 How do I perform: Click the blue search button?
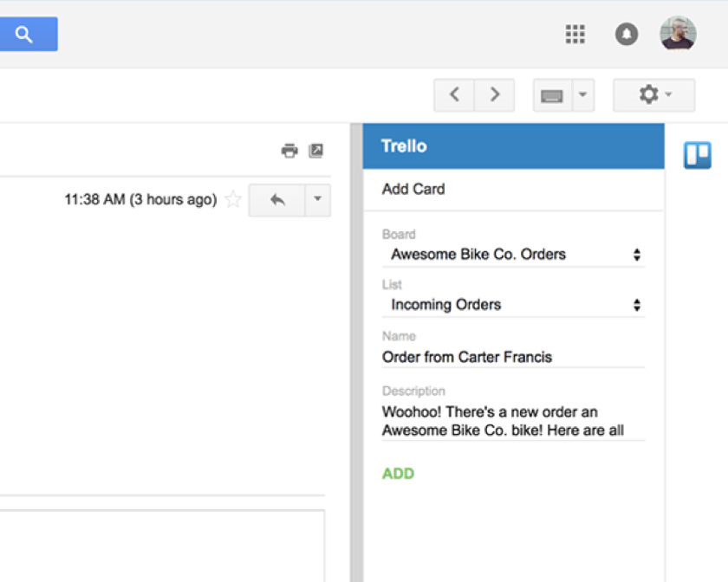29,34
